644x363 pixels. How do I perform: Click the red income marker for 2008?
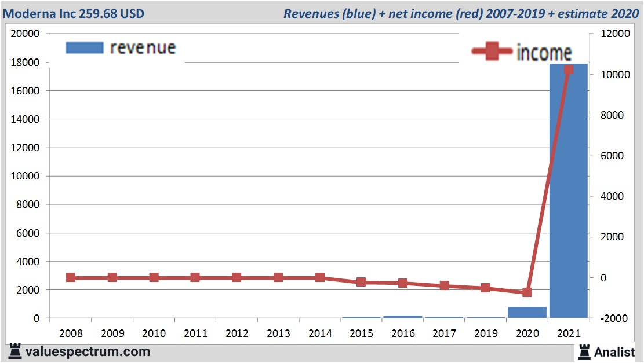71,278
